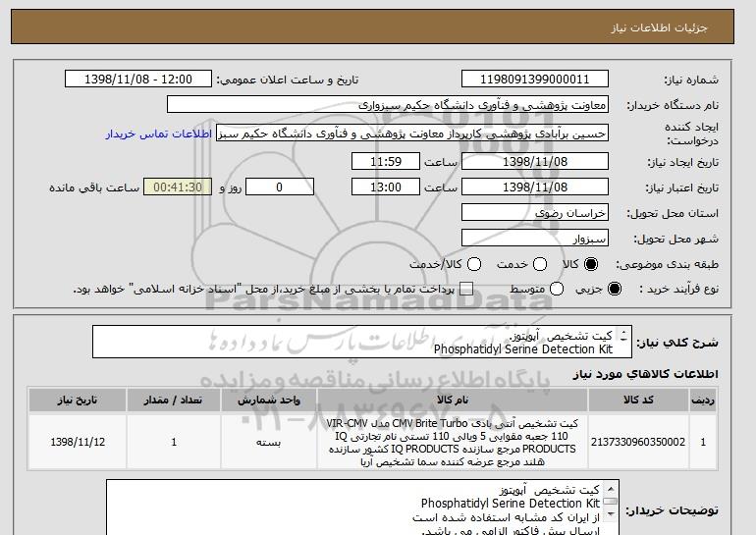Click scrollbar down arrow in buyer notes
Image resolution: width=756 pixels, height=535 pixels.
[611, 514]
